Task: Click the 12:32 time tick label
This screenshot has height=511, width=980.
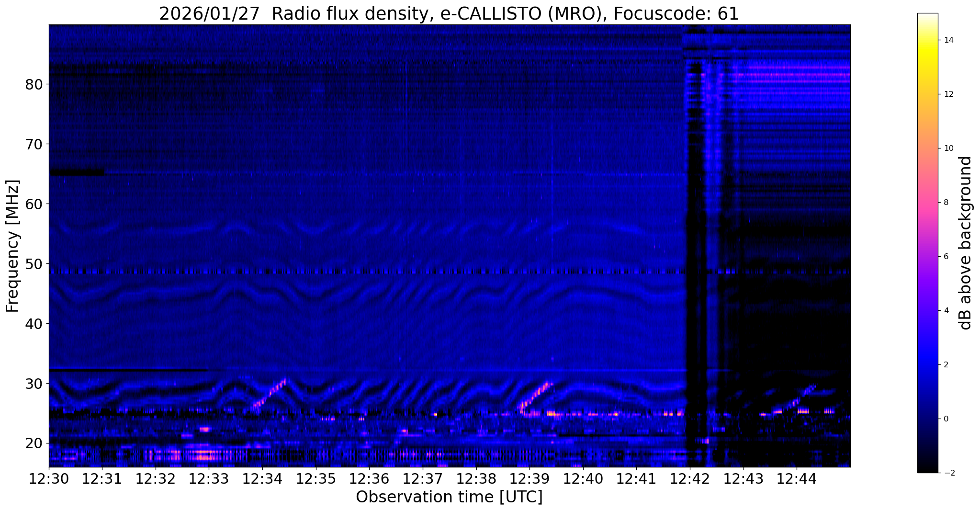Action: click(156, 478)
